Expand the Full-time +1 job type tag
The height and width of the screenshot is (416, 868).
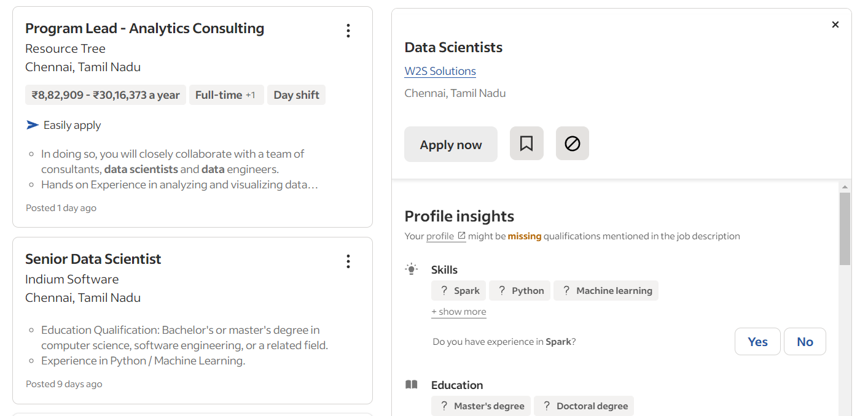pos(226,94)
